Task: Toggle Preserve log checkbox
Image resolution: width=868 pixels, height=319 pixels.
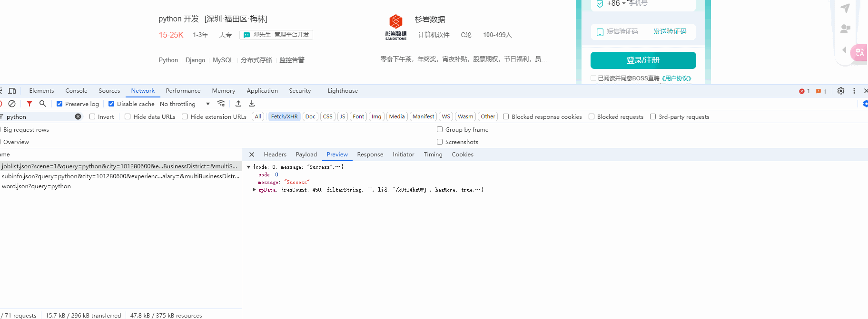Action: (59, 104)
